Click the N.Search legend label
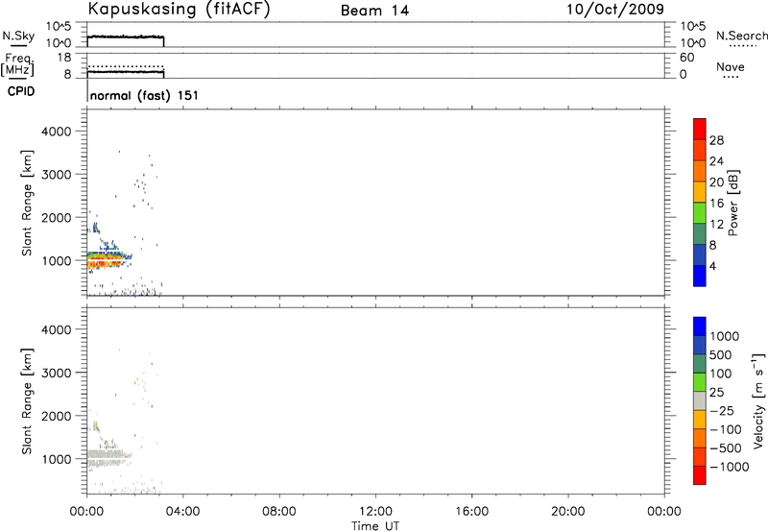 741,36
